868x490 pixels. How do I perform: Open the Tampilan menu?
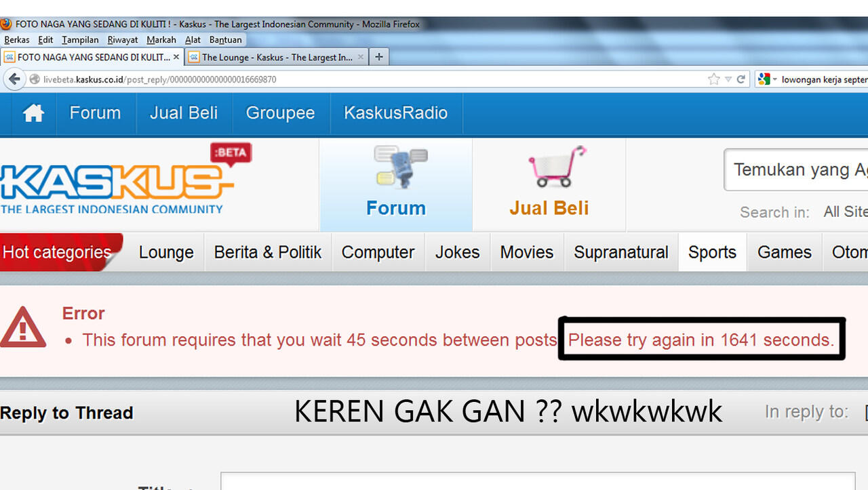point(80,40)
